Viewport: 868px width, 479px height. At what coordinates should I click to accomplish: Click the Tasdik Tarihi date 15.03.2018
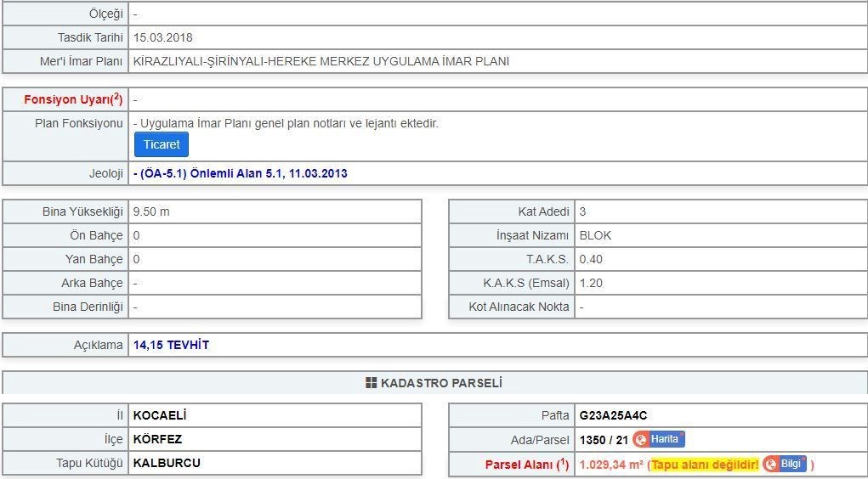[x=163, y=37]
